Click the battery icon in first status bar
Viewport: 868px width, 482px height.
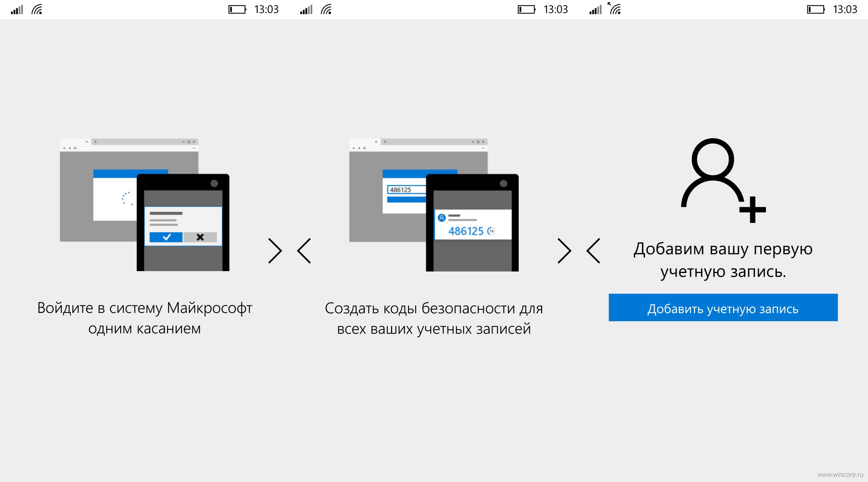click(x=237, y=9)
